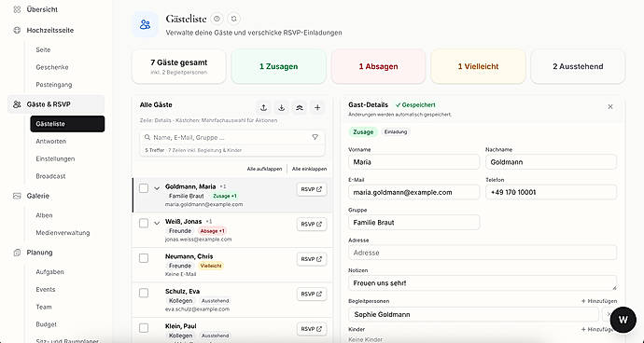Open Budget in the sidebar
The image size is (644, 343).
point(46,324)
